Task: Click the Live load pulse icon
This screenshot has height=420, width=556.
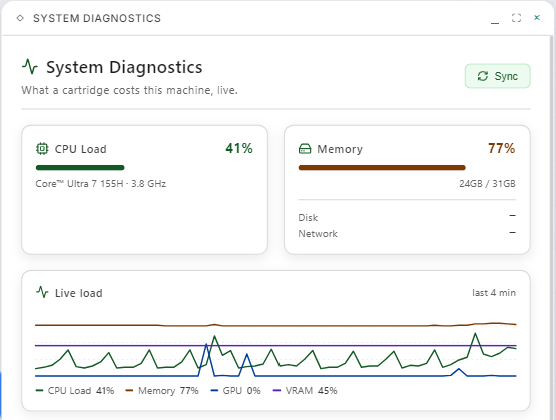Action: pyautogui.click(x=42, y=292)
